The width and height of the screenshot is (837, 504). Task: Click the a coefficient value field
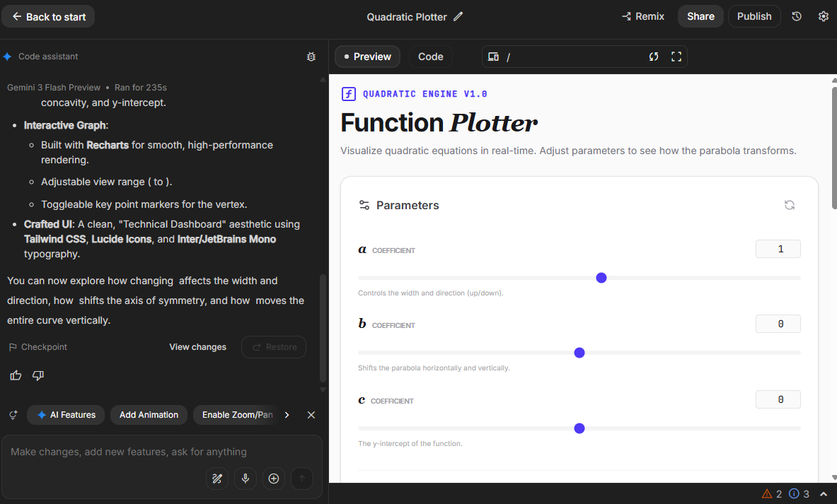[778, 249]
